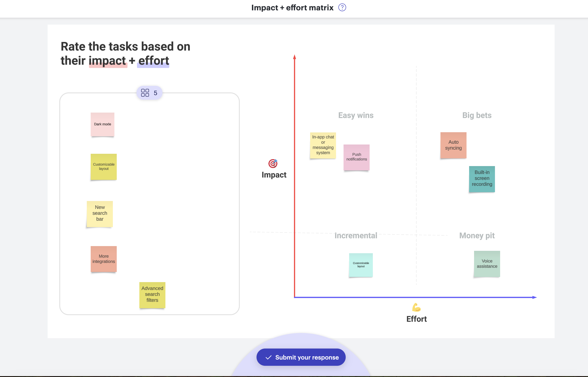Click the Easy wins quadrant label
588x377 pixels.
tap(356, 115)
